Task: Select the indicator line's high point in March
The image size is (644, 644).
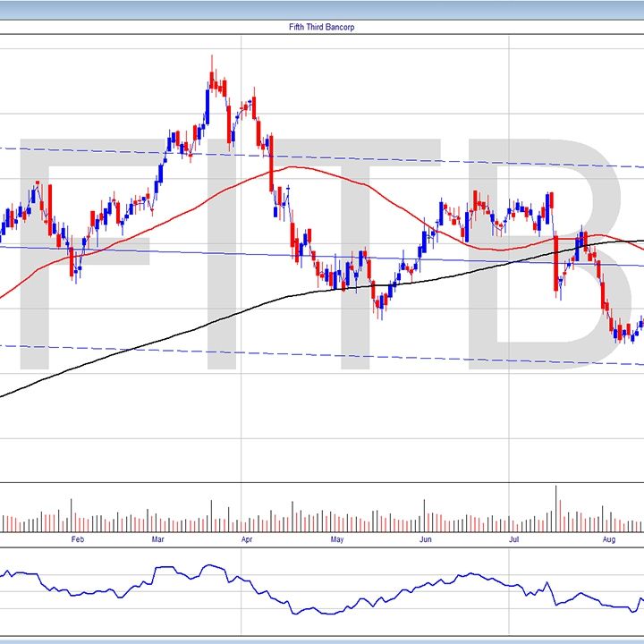Action: click(x=208, y=565)
